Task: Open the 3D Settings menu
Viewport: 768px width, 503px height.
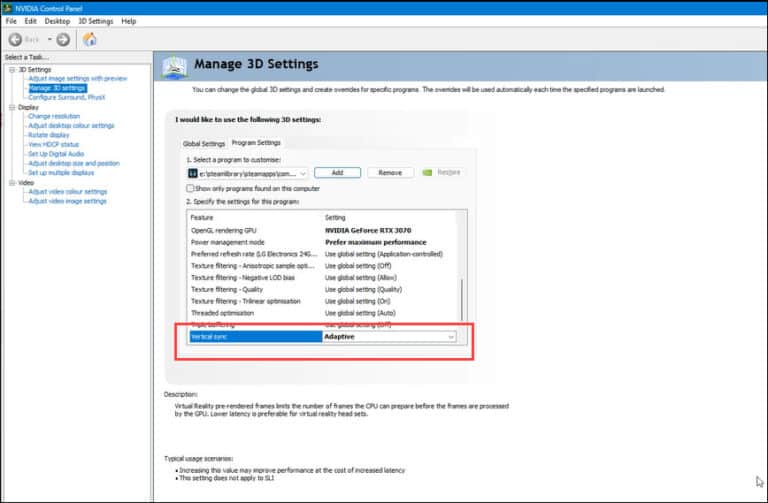Action: tap(95, 21)
